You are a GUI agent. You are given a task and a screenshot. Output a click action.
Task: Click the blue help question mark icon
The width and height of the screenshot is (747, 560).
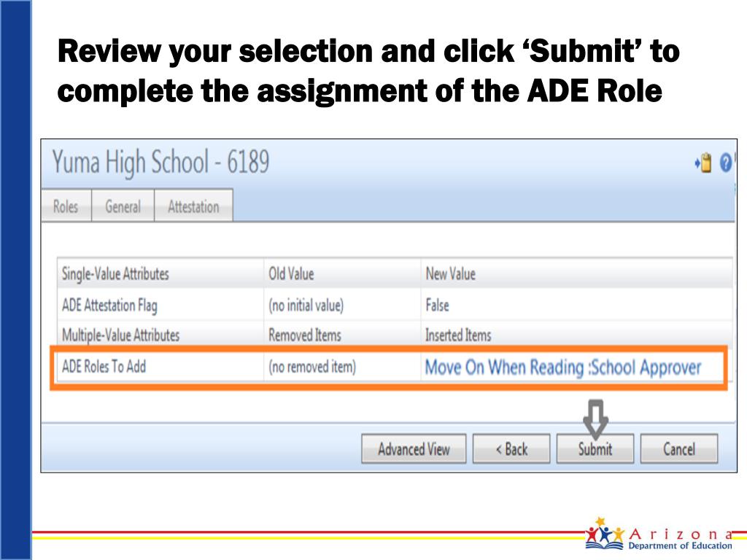coord(725,163)
